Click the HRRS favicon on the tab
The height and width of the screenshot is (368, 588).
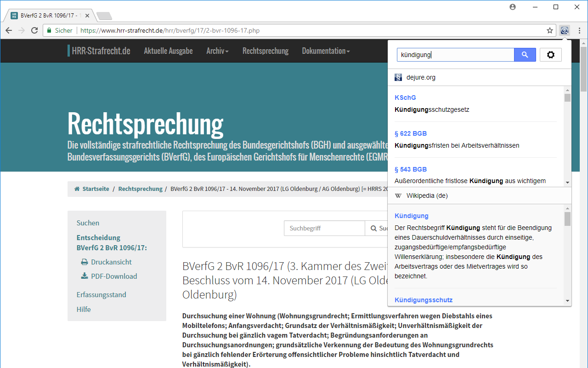pyautogui.click(x=14, y=15)
